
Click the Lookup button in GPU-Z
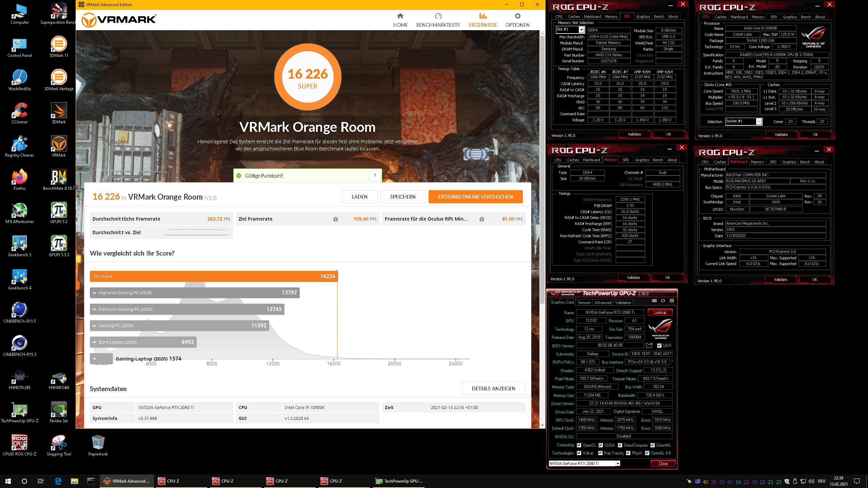(x=660, y=312)
